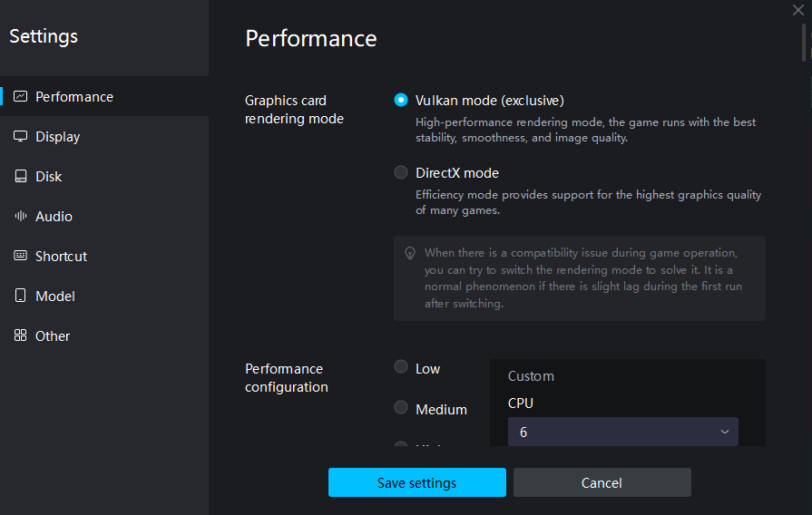Click the CPU dropdown chevron arrow
This screenshot has height=515, width=812.
[725, 432]
